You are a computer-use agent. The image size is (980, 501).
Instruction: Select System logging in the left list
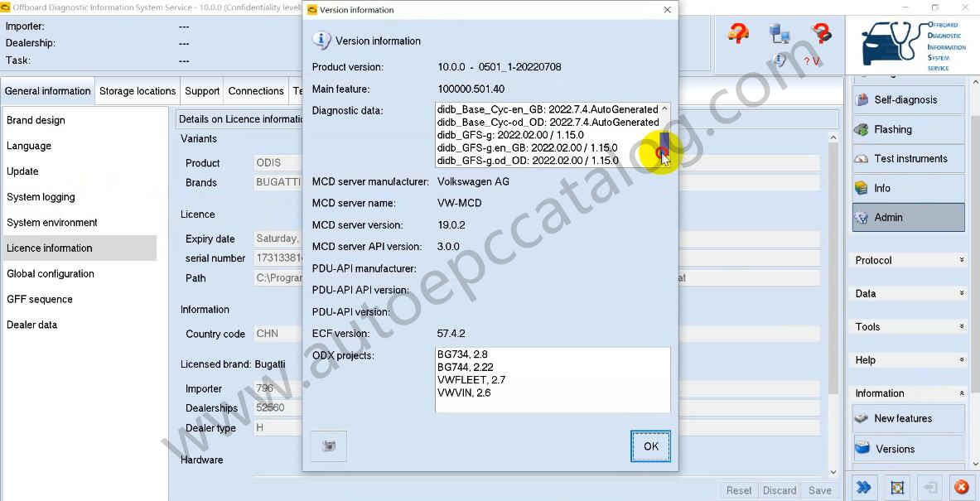(41, 197)
